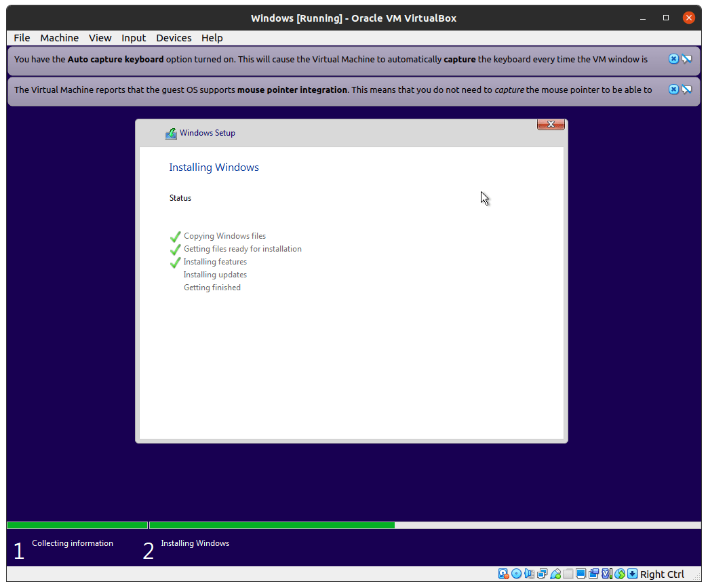Dismiss the Auto capture keyboard notification

pyautogui.click(x=673, y=59)
